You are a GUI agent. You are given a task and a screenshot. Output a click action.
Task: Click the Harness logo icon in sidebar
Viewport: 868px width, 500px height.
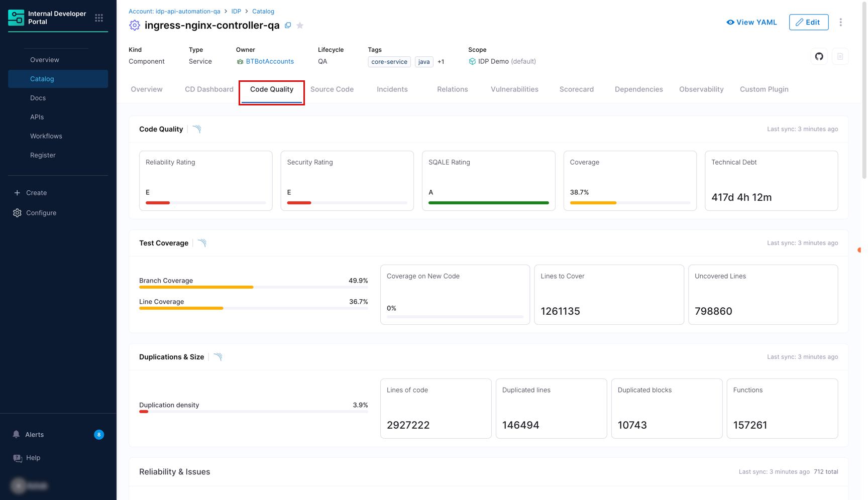click(16, 18)
